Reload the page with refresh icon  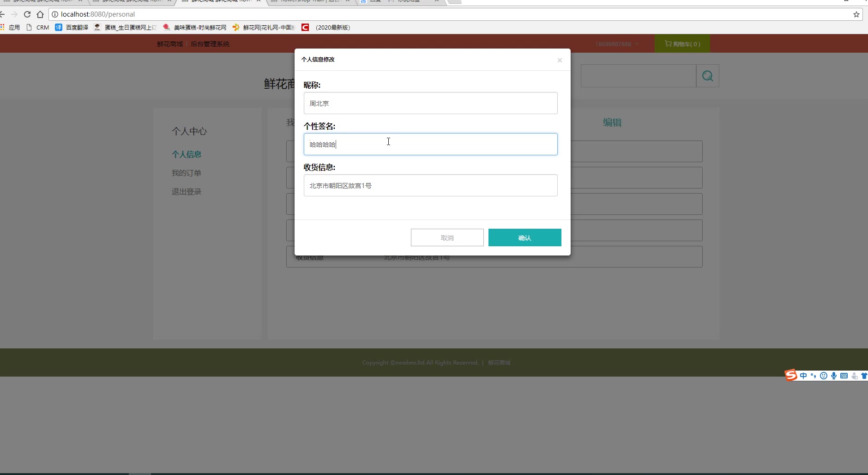(27, 14)
